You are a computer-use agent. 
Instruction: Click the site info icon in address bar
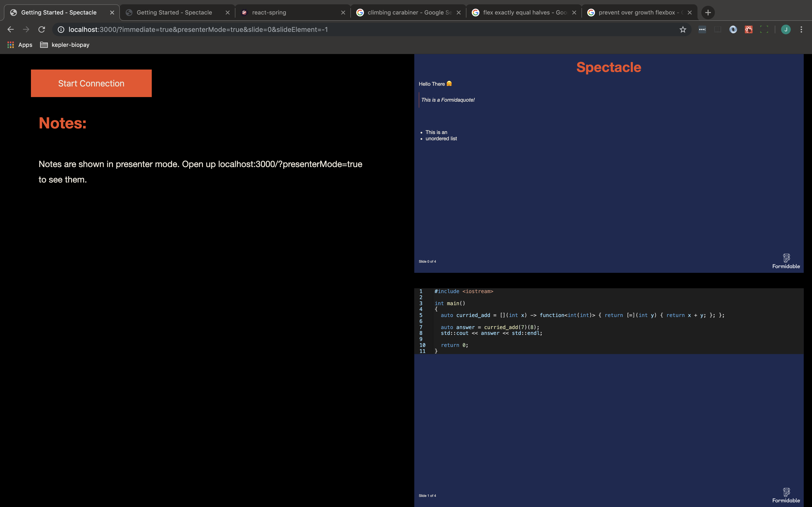coord(61,29)
